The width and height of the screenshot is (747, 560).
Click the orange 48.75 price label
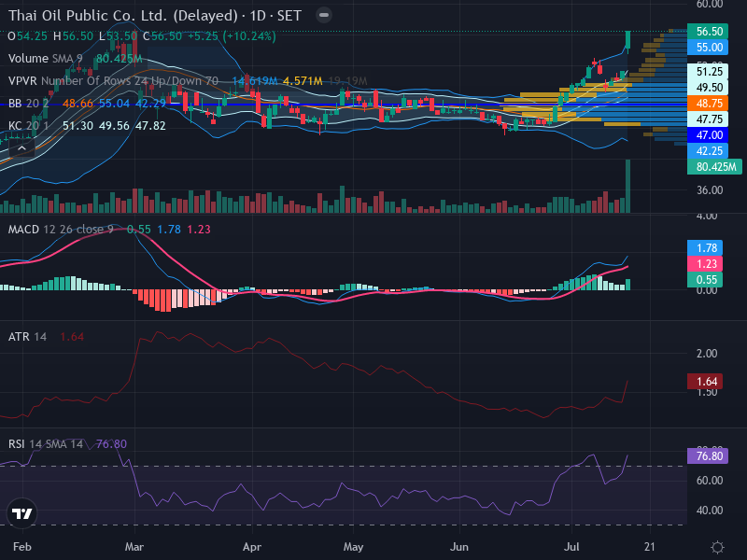(x=708, y=104)
